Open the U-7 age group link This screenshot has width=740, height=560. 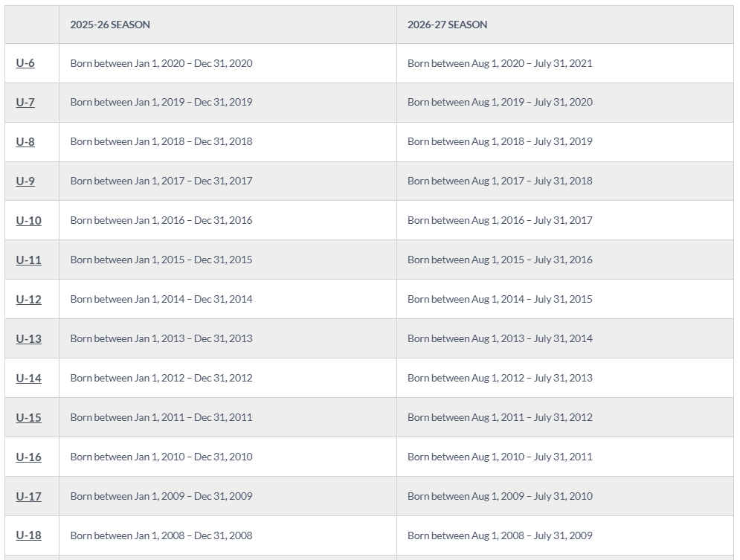click(x=25, y=103)
